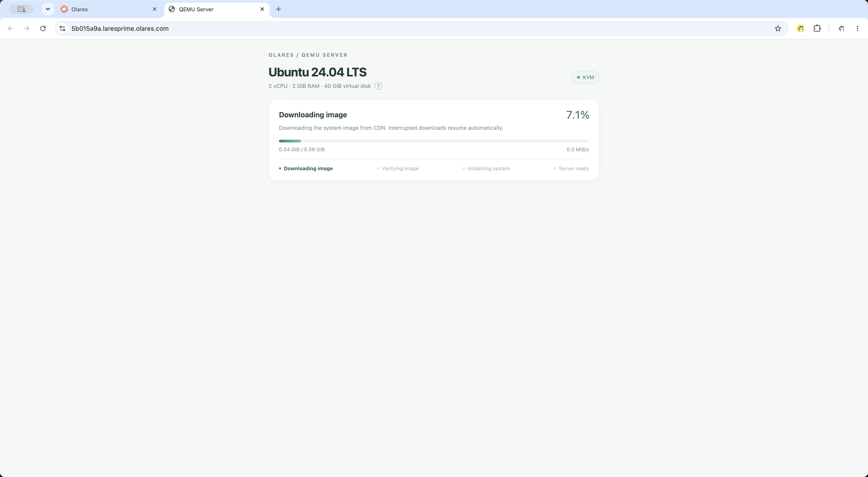Go back with the browser back arrow
This screenshot has width=868, height=477.
point(10,29)
